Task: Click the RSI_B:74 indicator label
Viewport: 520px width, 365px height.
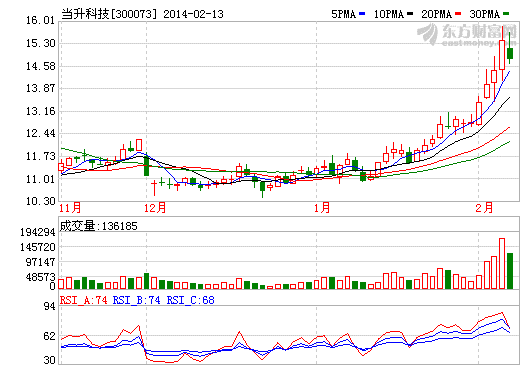Action: (x=137, y=300)
